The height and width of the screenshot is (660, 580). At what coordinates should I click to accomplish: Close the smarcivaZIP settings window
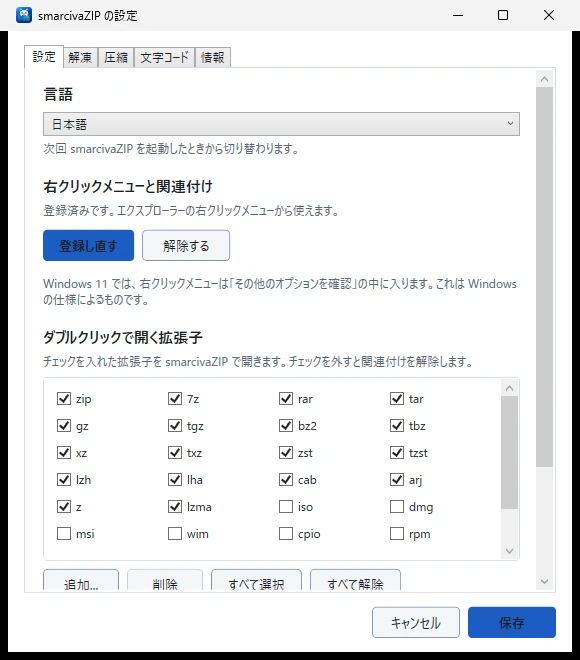(x=549, y=15)
